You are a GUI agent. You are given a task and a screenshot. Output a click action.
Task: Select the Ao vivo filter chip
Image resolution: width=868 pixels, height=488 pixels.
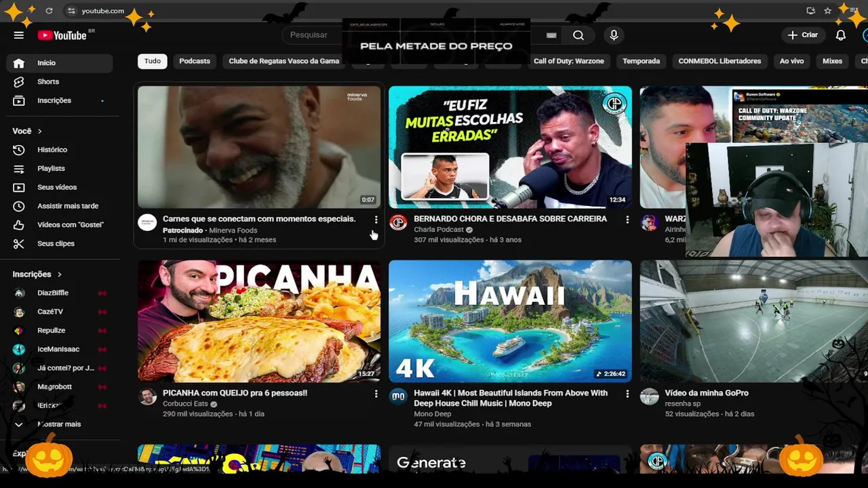791,61
